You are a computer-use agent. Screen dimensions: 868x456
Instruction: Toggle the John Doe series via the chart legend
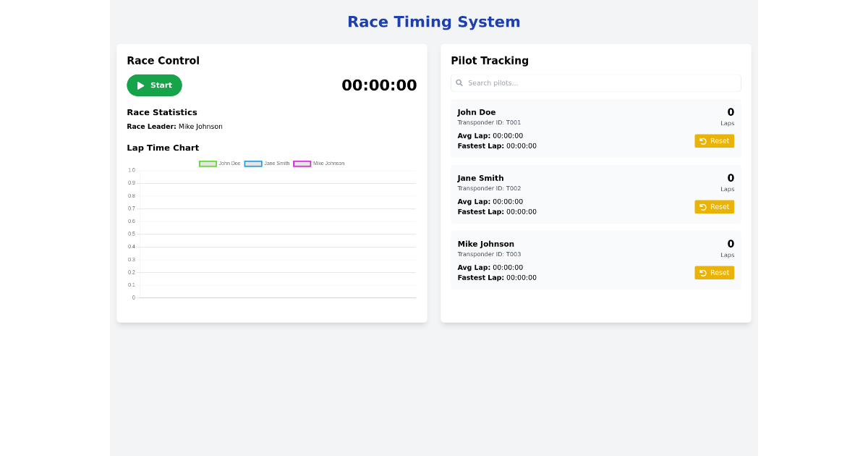coord(221,164)
